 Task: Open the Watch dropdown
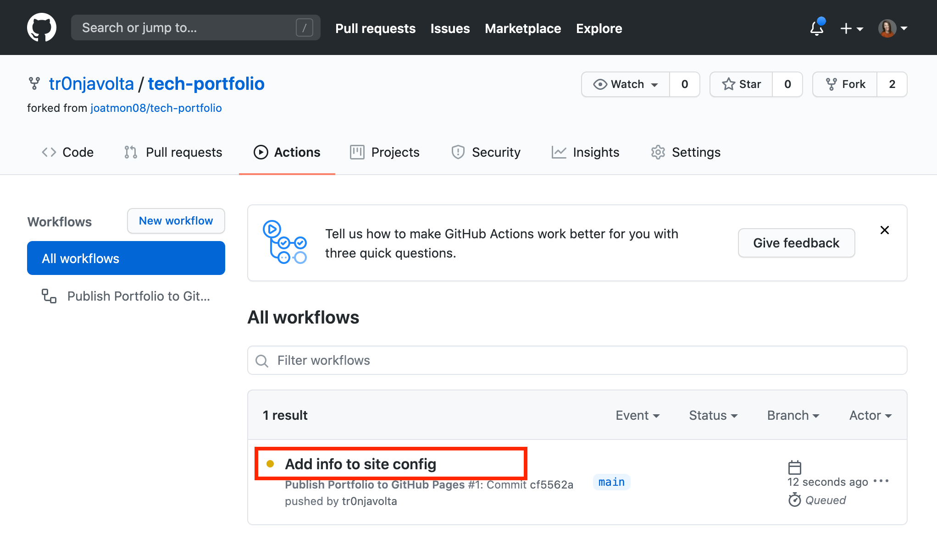pyautogui.click(x=626, y=84)
